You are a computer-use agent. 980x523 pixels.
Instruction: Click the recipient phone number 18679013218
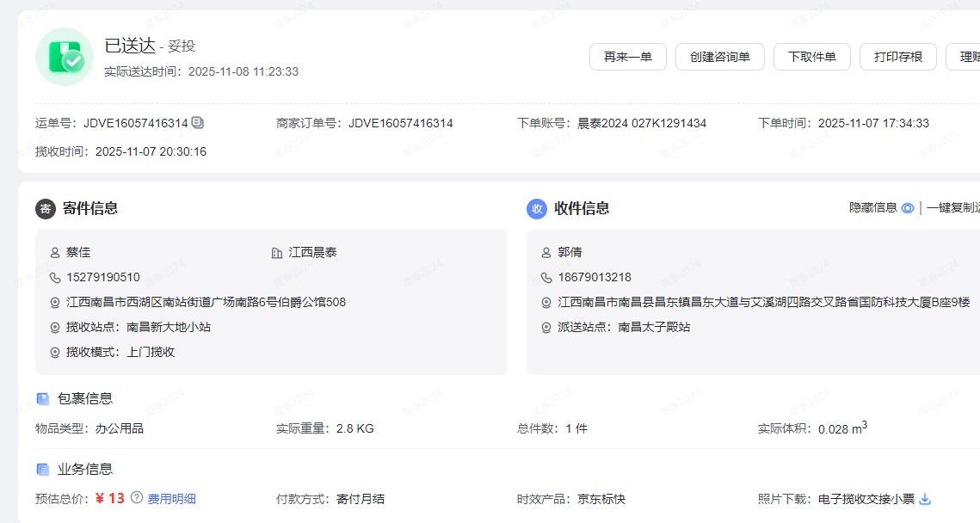tap(595, 277)
